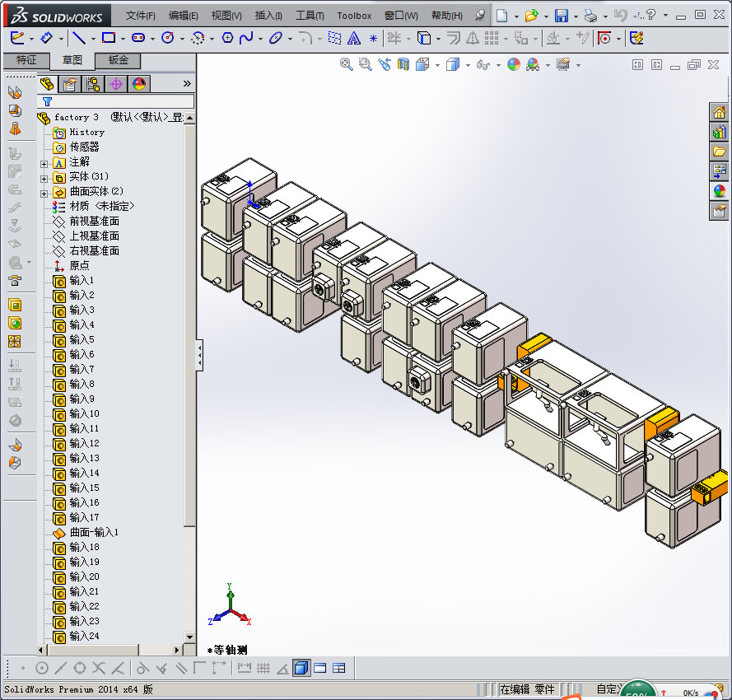Click the Line sketch tool icon
Screen dimensions: 732x700
coord(80,37)
